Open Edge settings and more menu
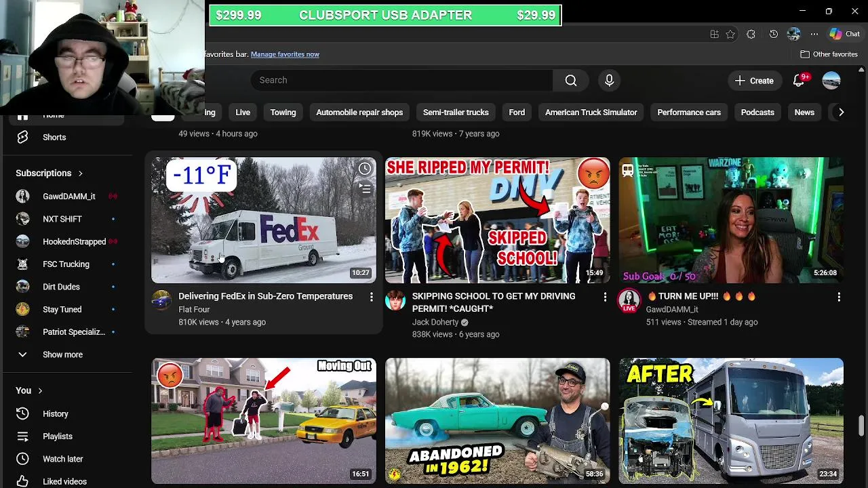Viewport: 868px width, 488px height. click(x=814, y=34)
